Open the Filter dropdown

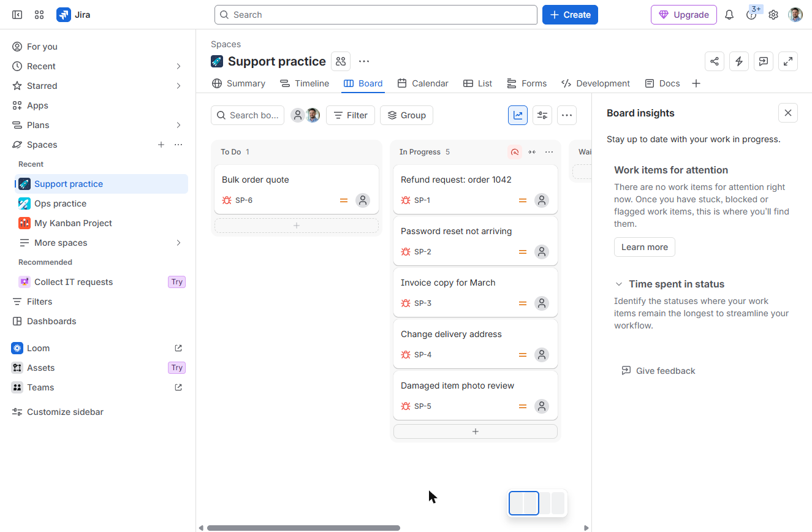click(x=351, y=115)
